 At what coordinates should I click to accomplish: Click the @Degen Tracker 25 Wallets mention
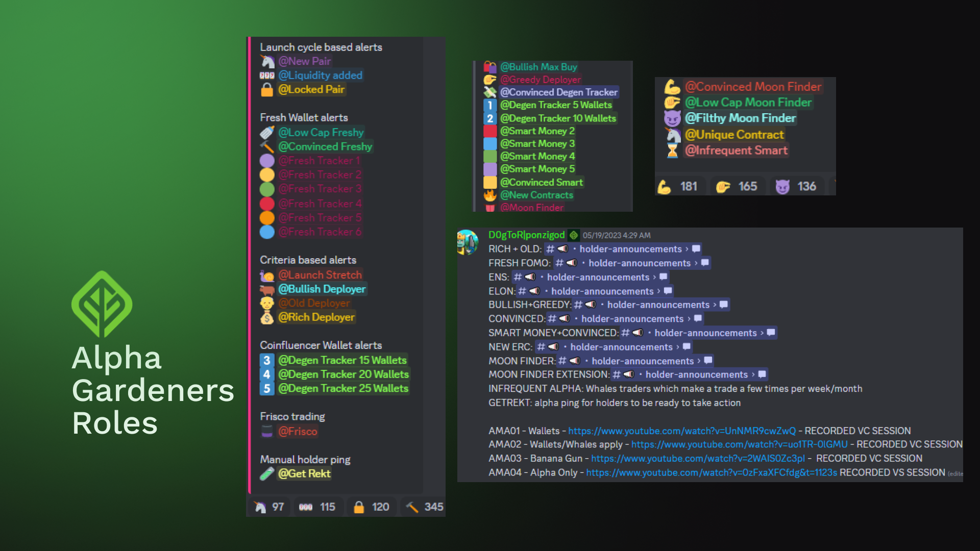coord(343,388)
